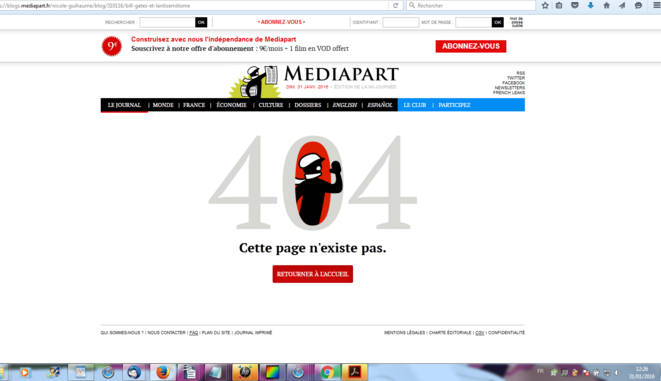This screenshot has width=661, height=381.
Task: Open MENTIONS LÉGALES footer link
Action: (x=404, y=333)
